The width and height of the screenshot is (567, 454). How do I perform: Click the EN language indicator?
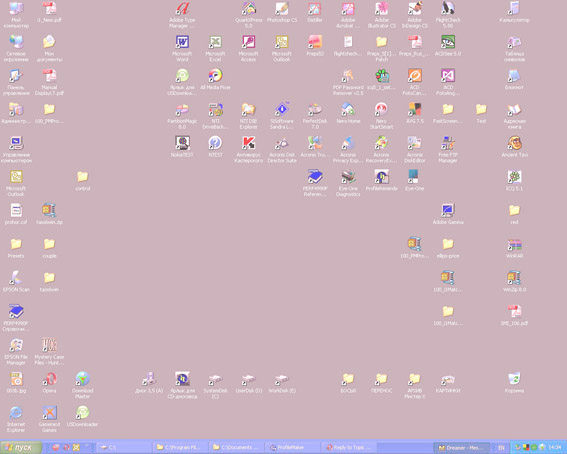[501, 447]
